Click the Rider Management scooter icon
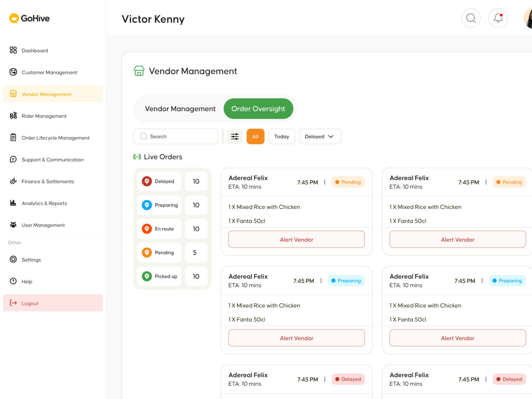Image resolution: width=532 pixels, height=399 pixels. pos(13,115)
